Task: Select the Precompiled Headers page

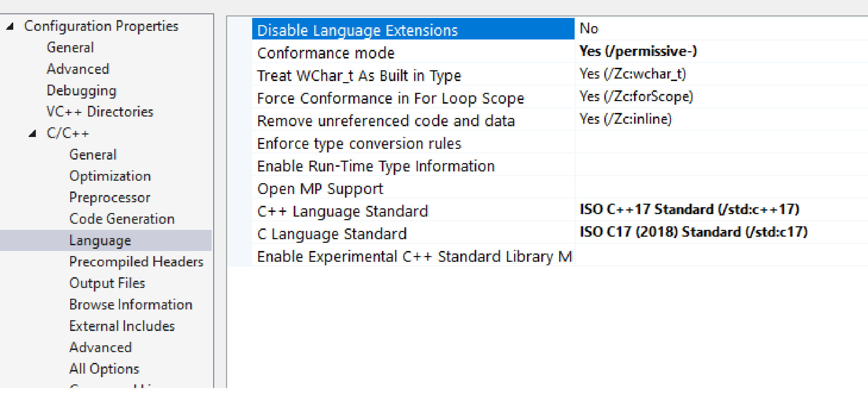Action: (136, 262)
